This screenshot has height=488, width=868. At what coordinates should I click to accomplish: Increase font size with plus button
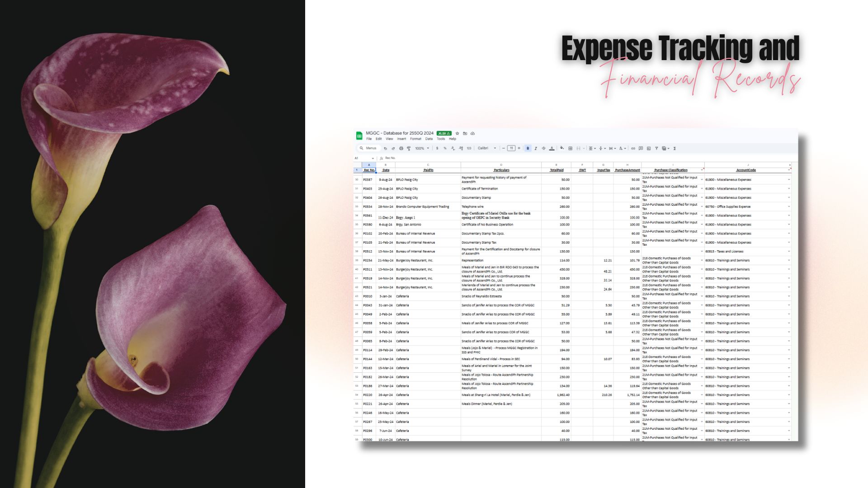click(519, 148)
